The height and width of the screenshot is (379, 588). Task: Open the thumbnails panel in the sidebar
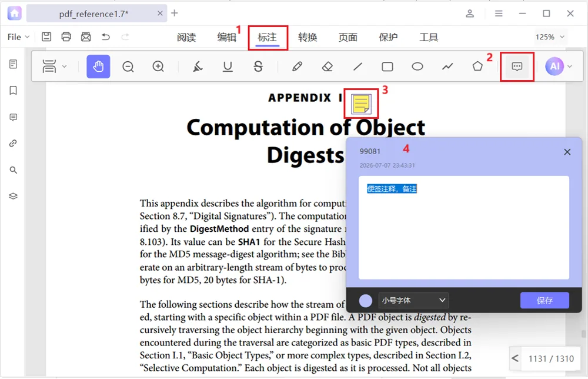point(13,64)
